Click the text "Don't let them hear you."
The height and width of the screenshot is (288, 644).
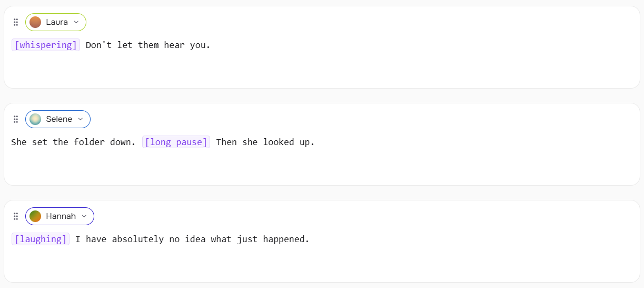click(x=148, y=45)
